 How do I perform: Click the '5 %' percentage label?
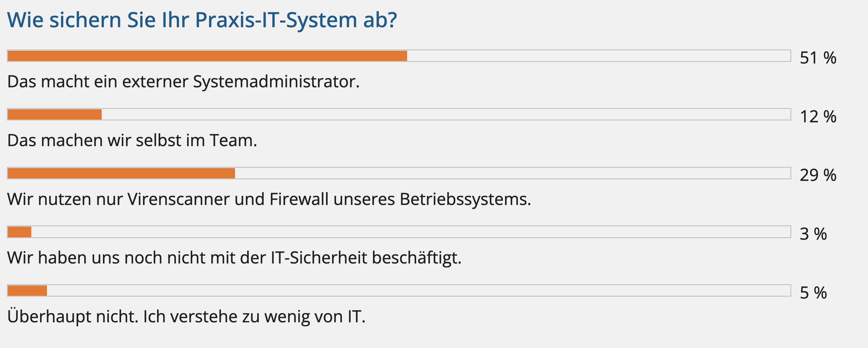(814, 293)
